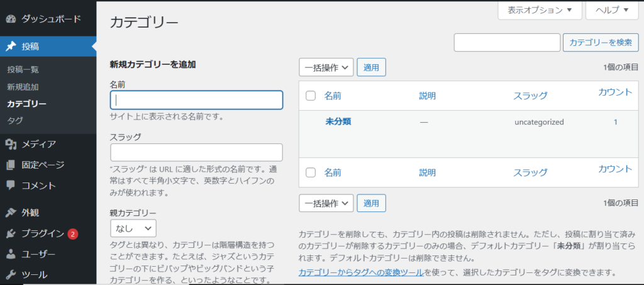Screen dimensions: 644x285
Task: Click the プラグイン plug icon
Action: (11, 233)
